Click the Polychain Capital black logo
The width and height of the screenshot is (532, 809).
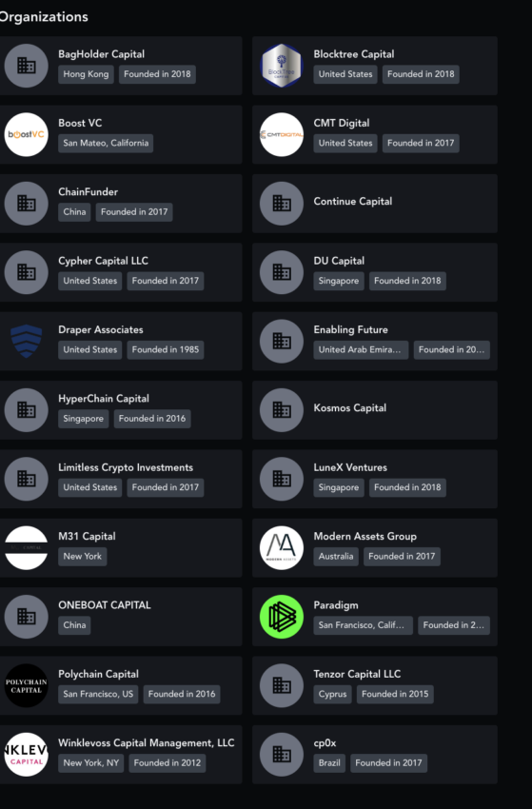pos(26,685)
